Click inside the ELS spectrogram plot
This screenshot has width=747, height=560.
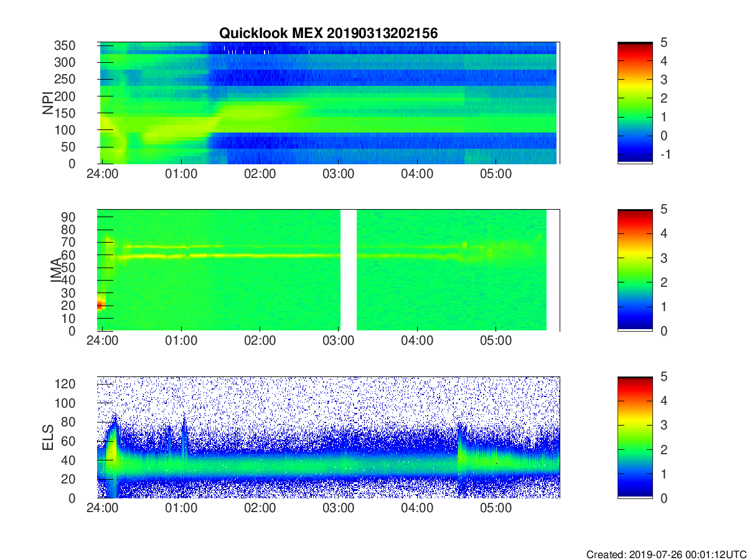click(328, 437)
